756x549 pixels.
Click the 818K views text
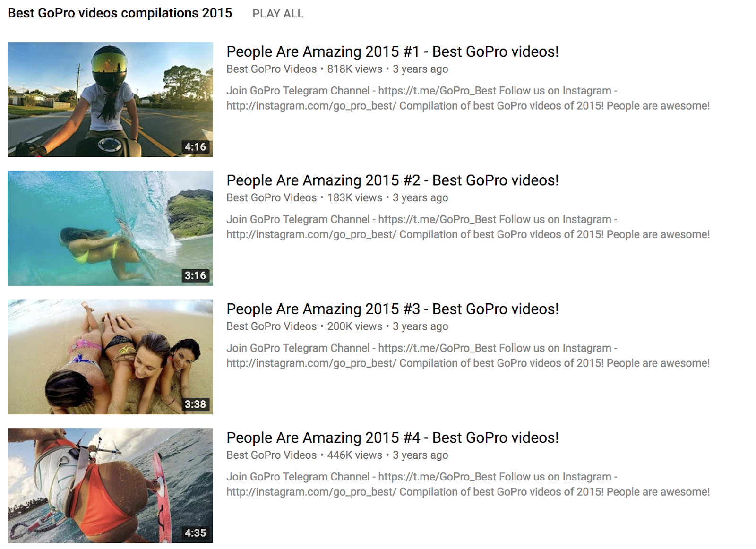pyautogui.click(x=354, y=69)
